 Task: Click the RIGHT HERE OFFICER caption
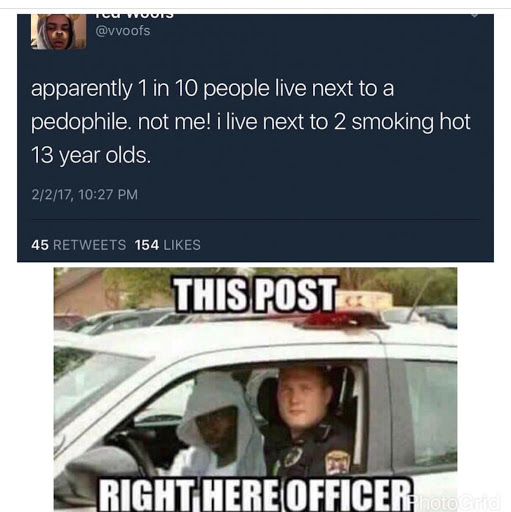255,495
